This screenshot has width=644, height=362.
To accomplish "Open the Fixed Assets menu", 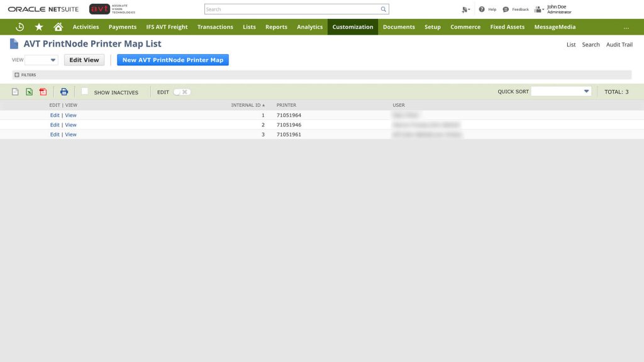I will [x=508, y=26].
